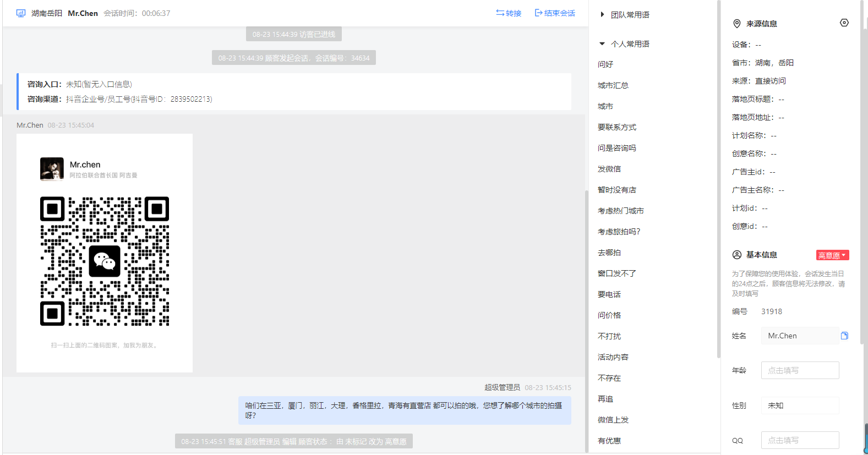Viewport: 868px width, 455px height.
Task: Select the 发微信 quick phrase
Action: 609,169
